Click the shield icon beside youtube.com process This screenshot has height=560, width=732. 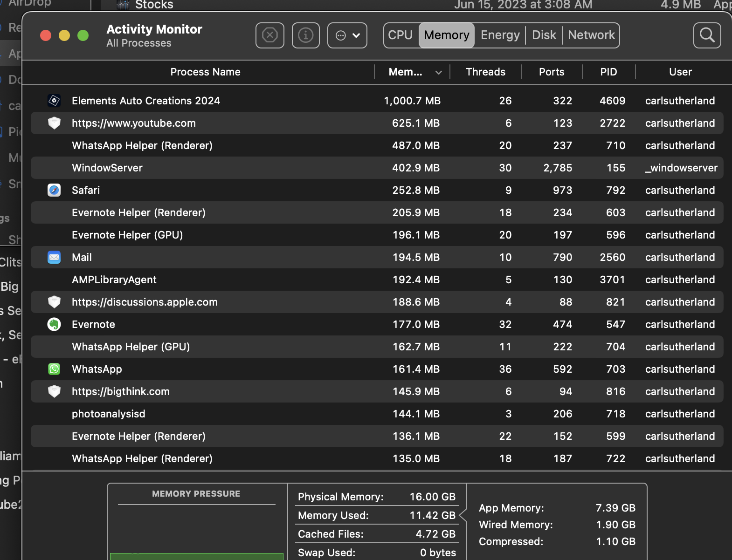coord(54,123)
